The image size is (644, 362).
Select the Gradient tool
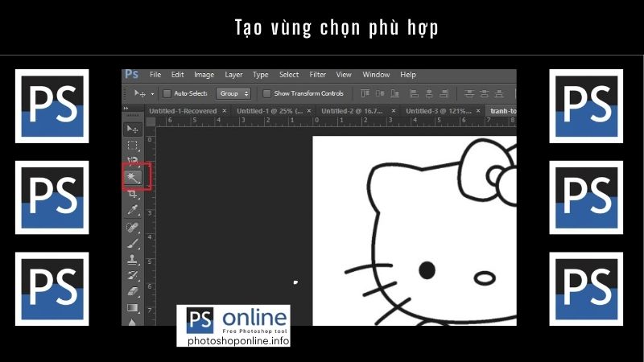[x=132, y=307]
